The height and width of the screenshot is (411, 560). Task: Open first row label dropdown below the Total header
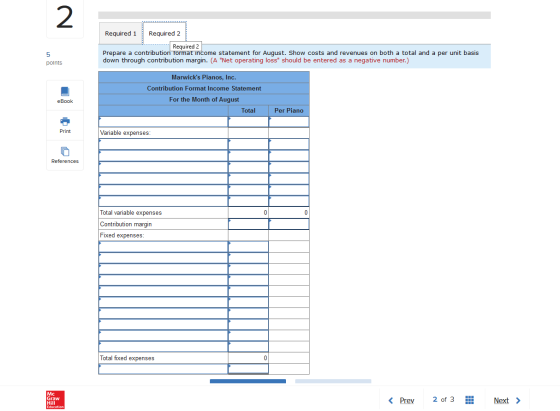[x=163, y=122]
